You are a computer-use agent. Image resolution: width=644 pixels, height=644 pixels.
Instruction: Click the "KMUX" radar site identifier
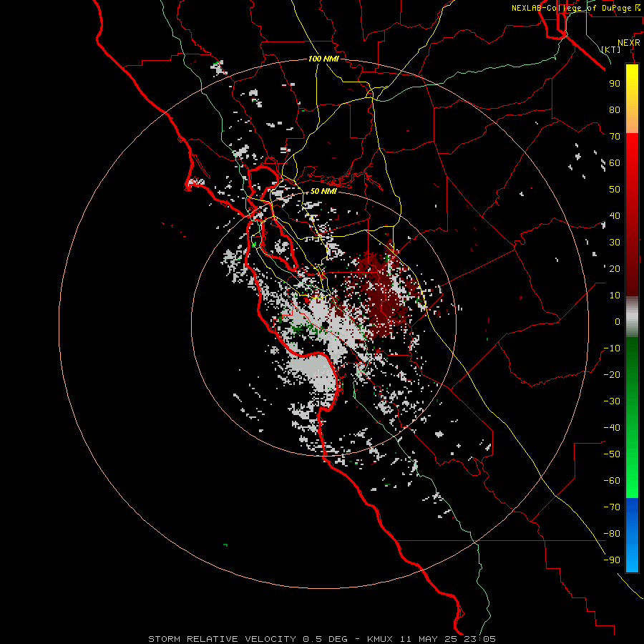pyautogui.click(x=380, y=639)
